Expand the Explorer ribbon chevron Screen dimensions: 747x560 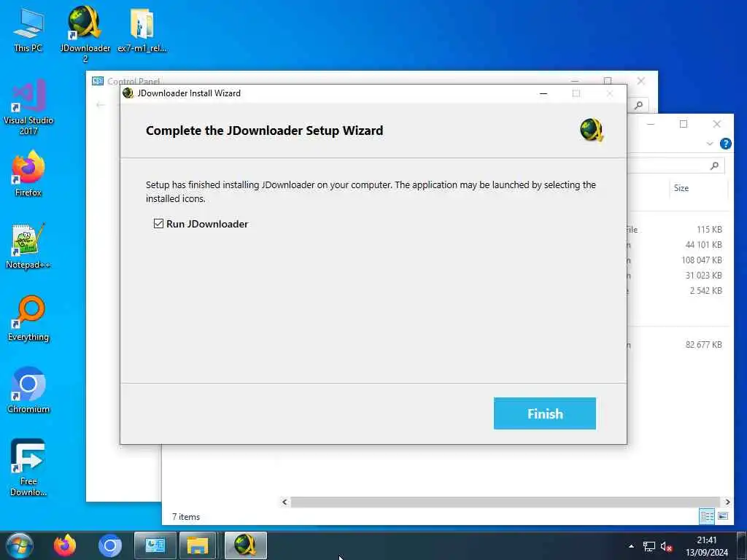(710, 144)
